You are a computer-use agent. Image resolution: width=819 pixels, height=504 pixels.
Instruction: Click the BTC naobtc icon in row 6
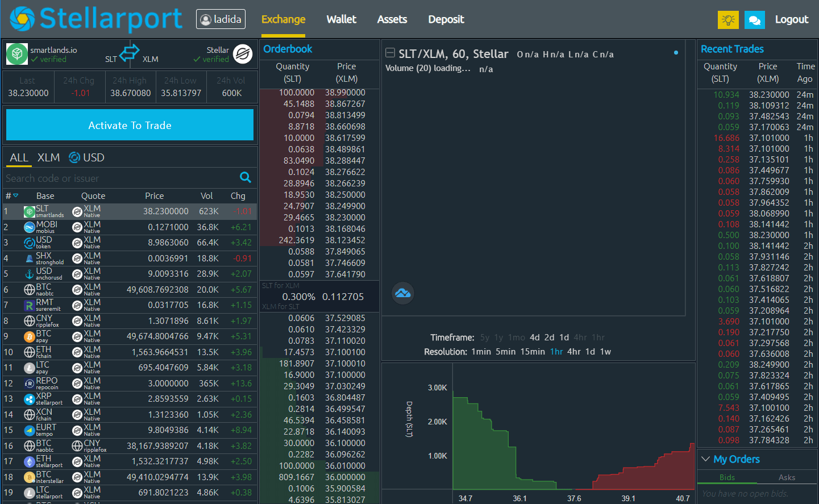30,290
